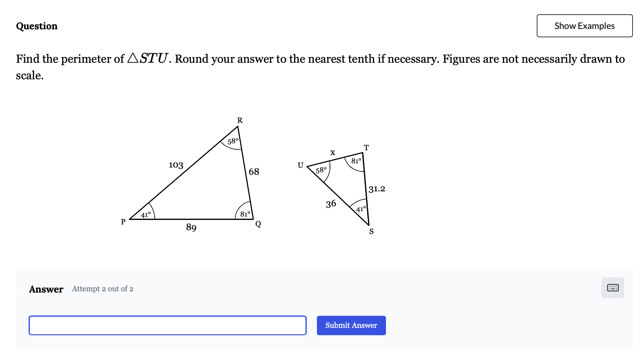Click the side labeled 103

click(176, 165)
